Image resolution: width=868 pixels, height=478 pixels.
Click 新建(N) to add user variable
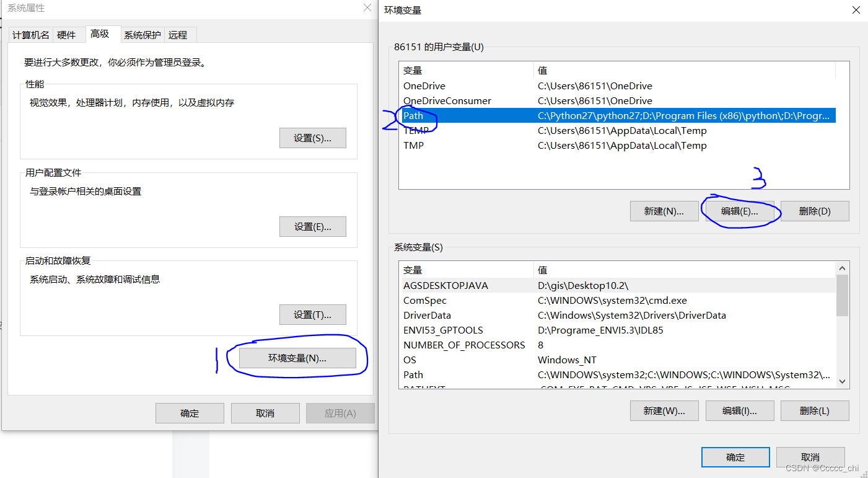tap(664, 211)
